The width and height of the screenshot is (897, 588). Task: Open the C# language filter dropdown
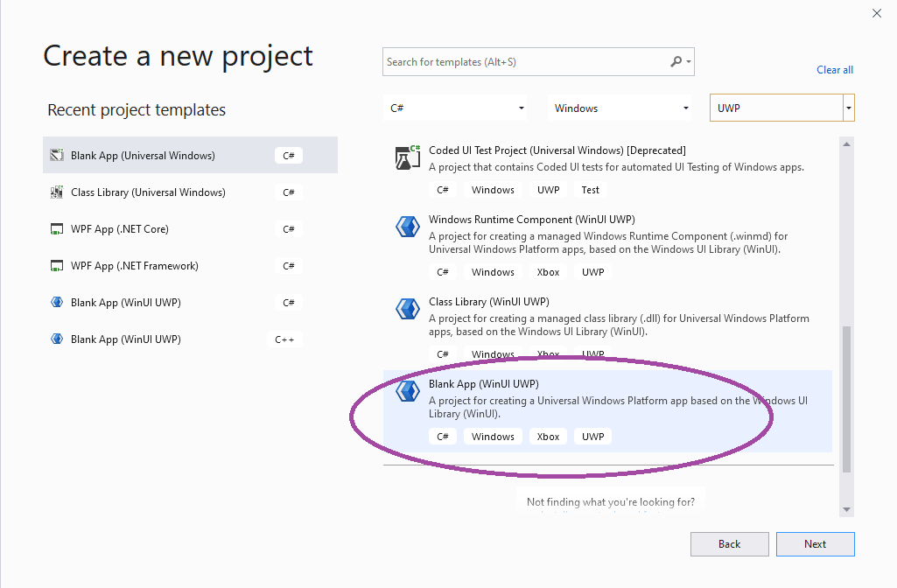[x=455, y=108]
